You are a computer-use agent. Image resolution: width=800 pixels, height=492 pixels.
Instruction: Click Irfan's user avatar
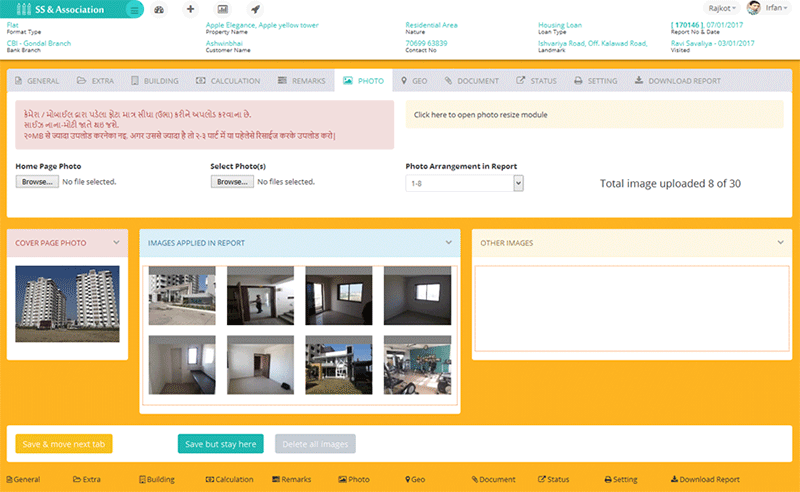click(x=753, y=8)
